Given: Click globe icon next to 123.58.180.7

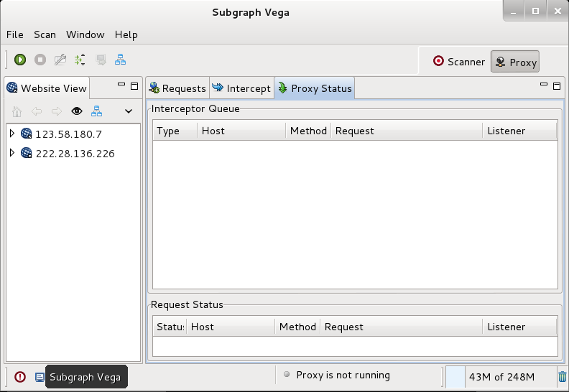Looking at the screenshot, I should [x=26, y=134].
